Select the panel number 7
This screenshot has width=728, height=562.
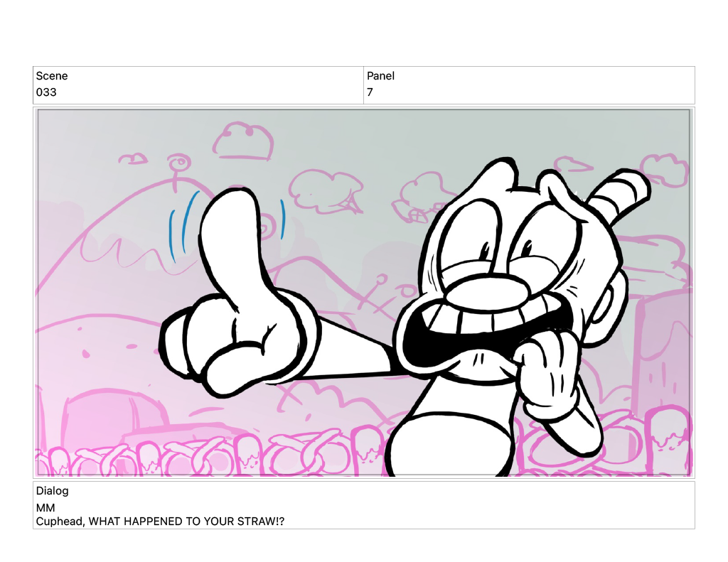pos(370,92)
